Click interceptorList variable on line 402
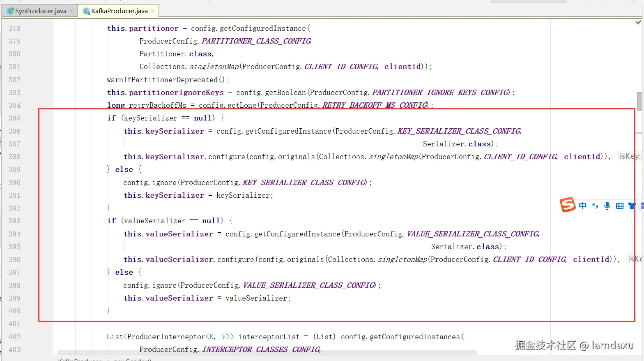644x361 pixels. tap(269, 337)
